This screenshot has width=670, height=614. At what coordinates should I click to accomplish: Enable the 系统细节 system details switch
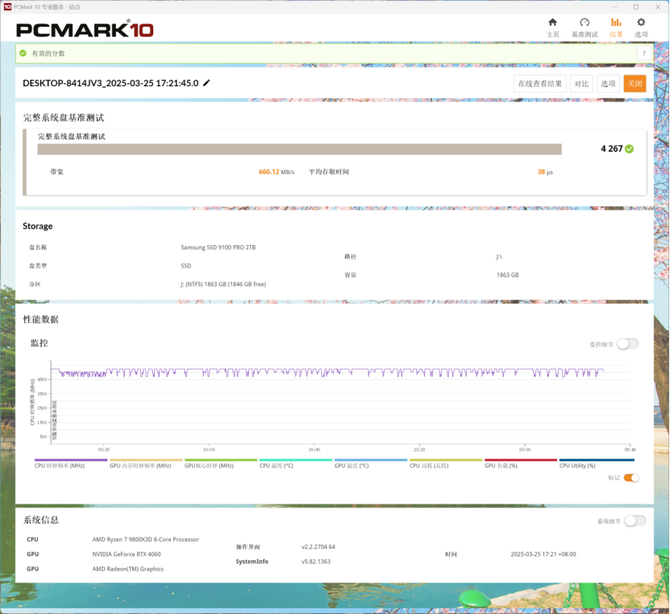(x=634, y=521)
